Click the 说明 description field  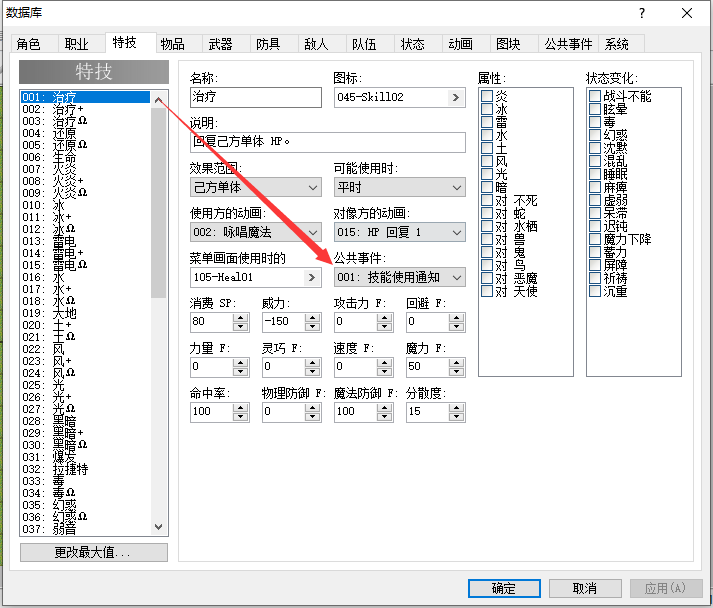(328, 142)
